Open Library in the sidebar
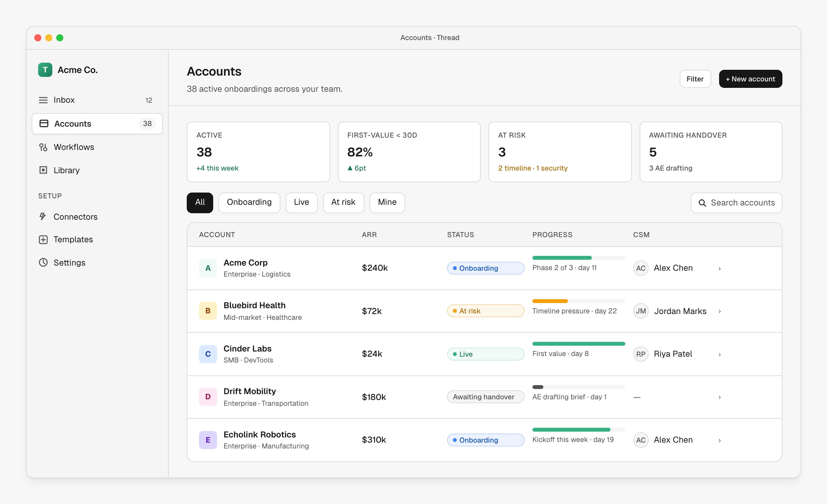 pyautogui.click(x=97, y=170)
